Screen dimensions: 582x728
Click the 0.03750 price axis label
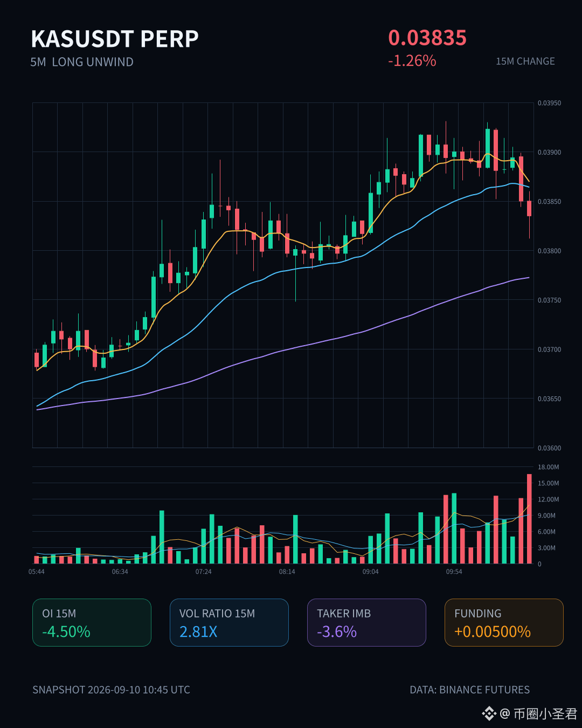click(549, 300)
